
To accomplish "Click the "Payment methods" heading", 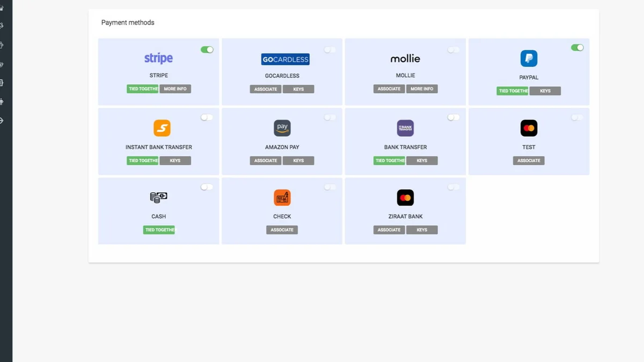I will coord(128,23).
